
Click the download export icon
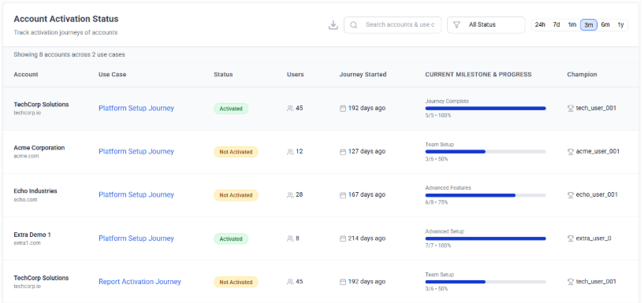(333, 25)
